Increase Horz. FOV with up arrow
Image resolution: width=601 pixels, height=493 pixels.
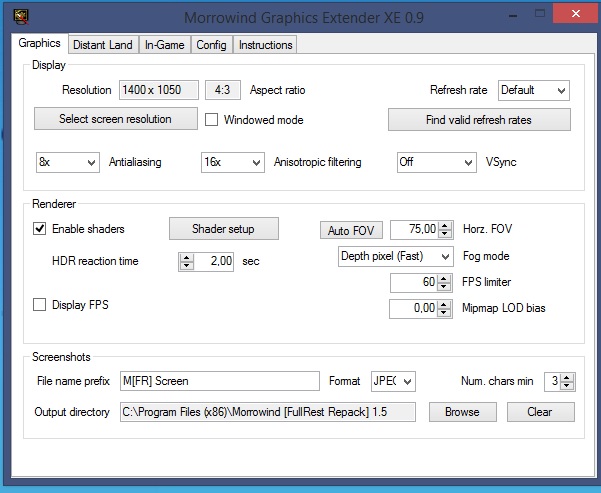445,226
